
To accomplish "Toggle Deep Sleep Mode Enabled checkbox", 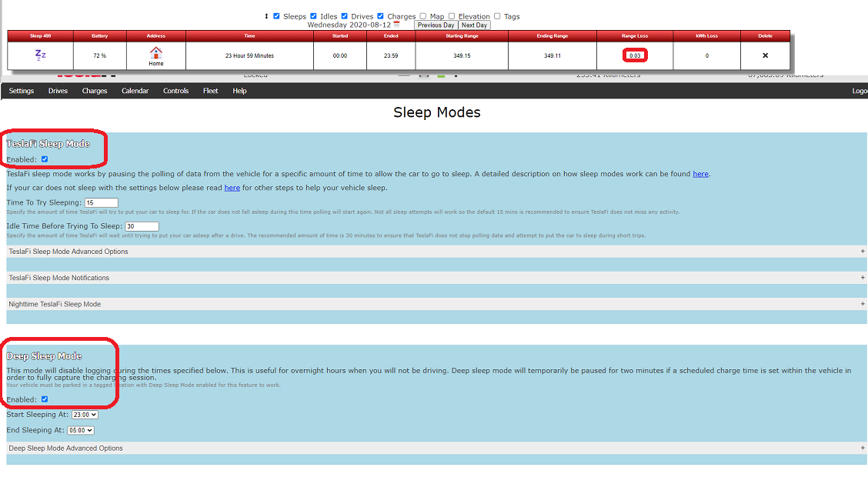I will click(x=45, y=399).
